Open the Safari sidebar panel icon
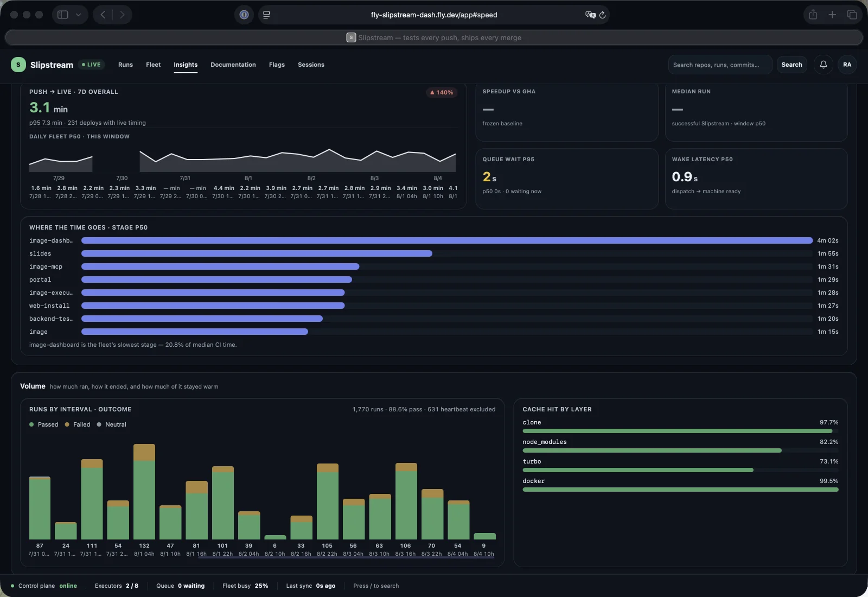 (63, 15)
